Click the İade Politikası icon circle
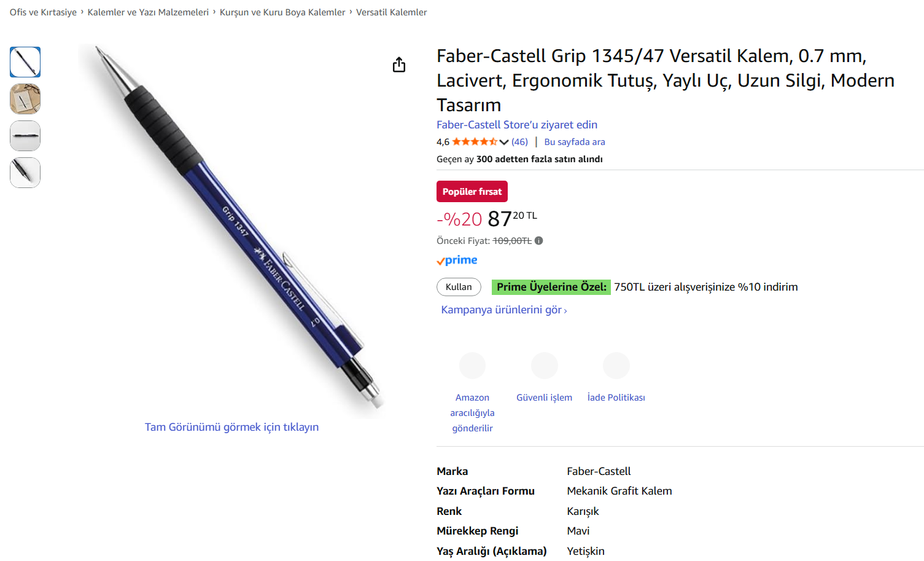 point(616,366)
